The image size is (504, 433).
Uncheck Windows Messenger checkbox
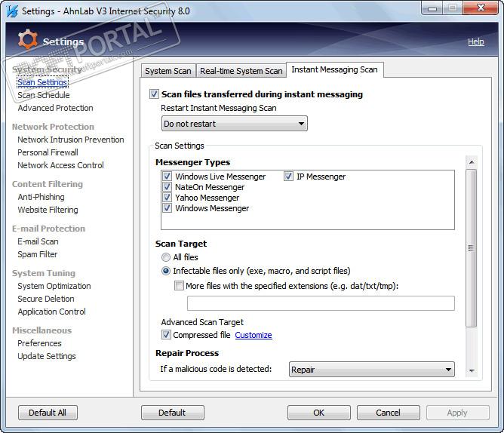(x=167, y=208)
